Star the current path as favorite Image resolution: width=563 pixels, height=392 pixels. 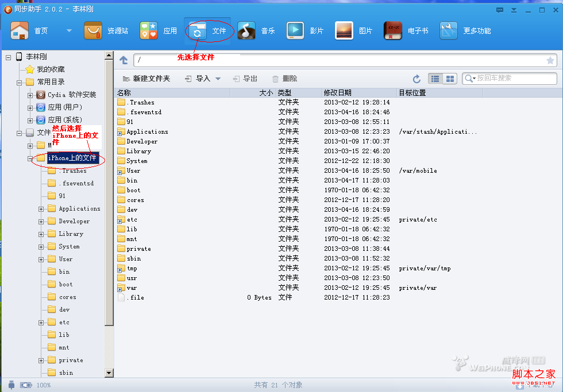(x=550, y=60)
